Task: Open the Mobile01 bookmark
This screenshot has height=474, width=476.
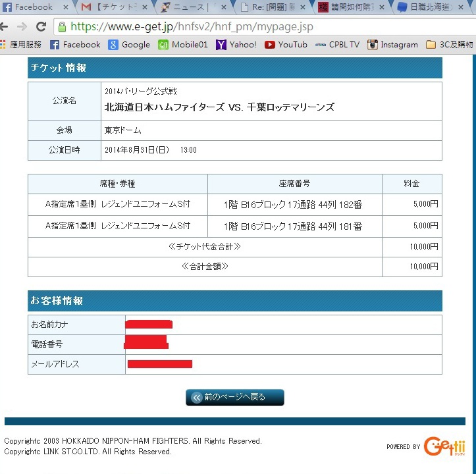Action: (183, 45)
